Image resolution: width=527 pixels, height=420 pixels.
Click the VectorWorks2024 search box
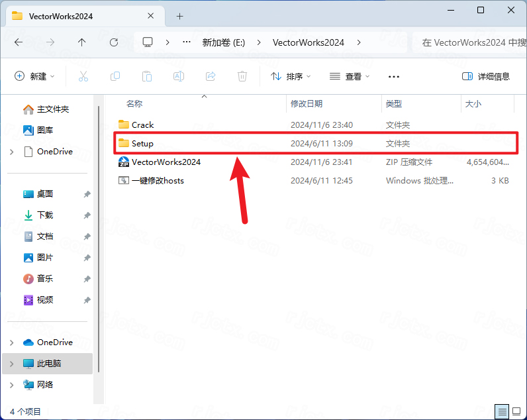(x=470, y=42)
